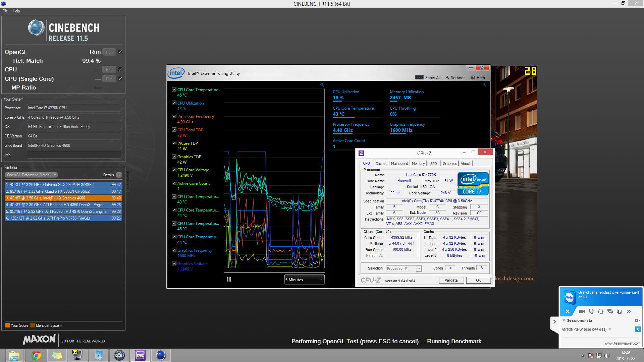Uncheck the CPU Total TDP checkbox

pos(174,130)
